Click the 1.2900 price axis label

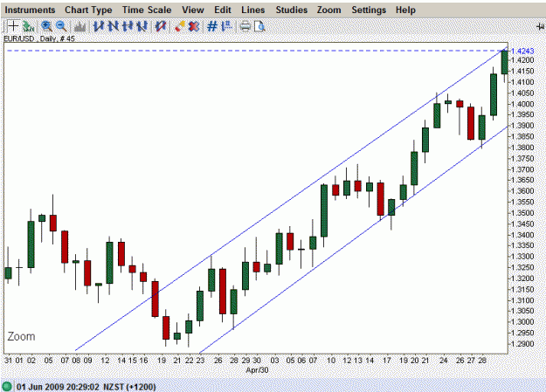pyautogui.click(x=522, y=344)
